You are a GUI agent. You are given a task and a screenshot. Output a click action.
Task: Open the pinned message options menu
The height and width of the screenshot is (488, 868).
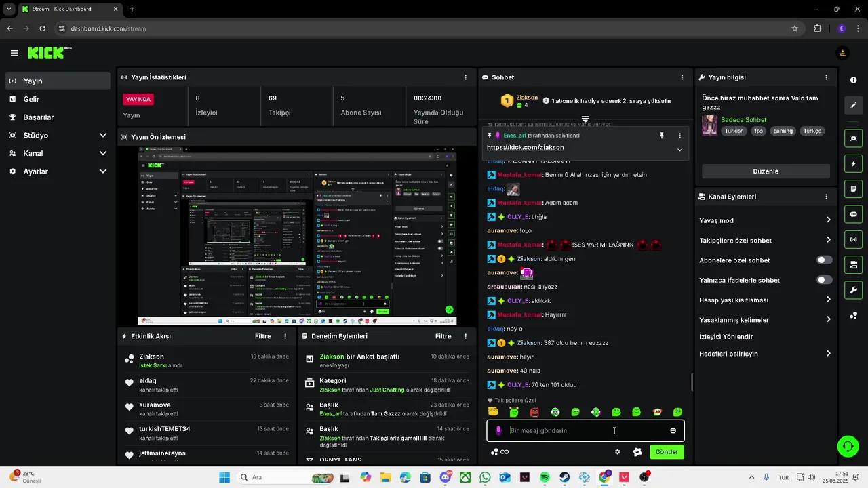pos(679,136)
